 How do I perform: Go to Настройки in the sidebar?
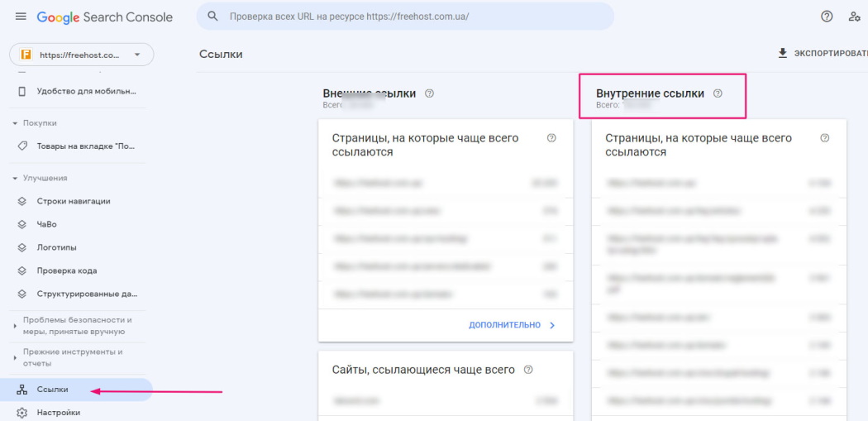(x=58, y=413)
